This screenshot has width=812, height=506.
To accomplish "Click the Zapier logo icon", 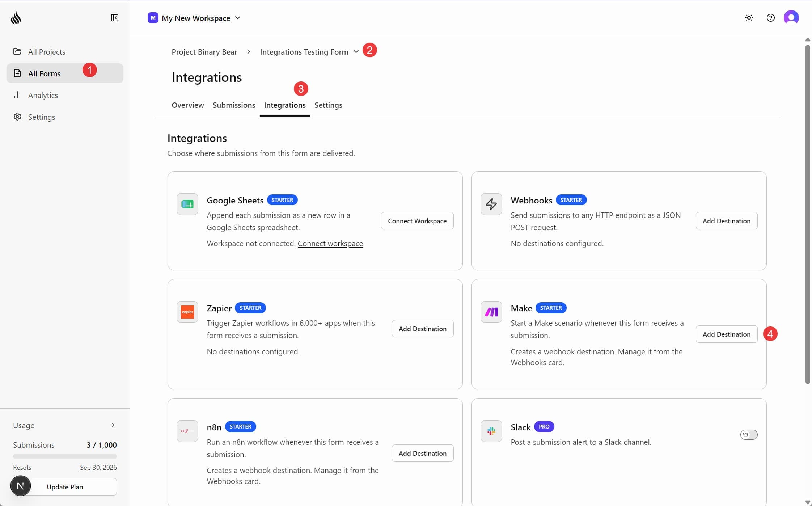I will [187, 312].
